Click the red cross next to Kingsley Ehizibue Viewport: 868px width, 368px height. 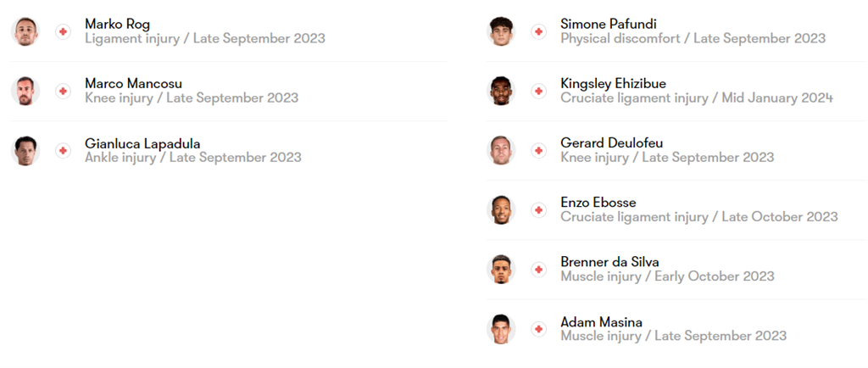click(538, 91)
